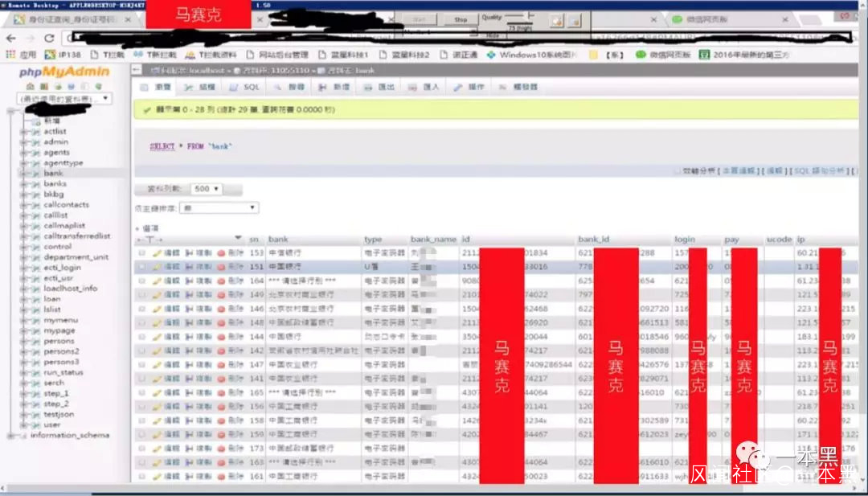Switch to the 結構 structure tab
Image resolution: width=868 pixels, height=496 pixels.
(x=200, y=88)
